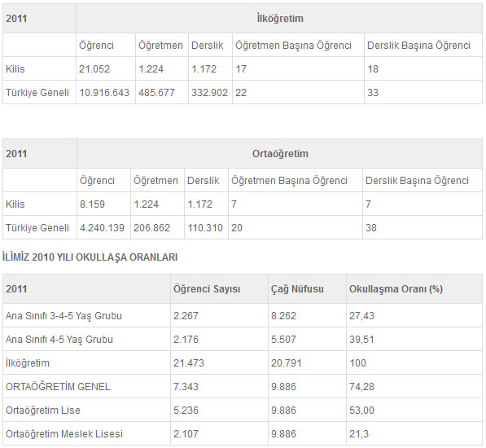The width and height of the screenshot is (486, 448).
Task: Select Türkiye Geneli value 10.916.643
Action: coord(104,92)
